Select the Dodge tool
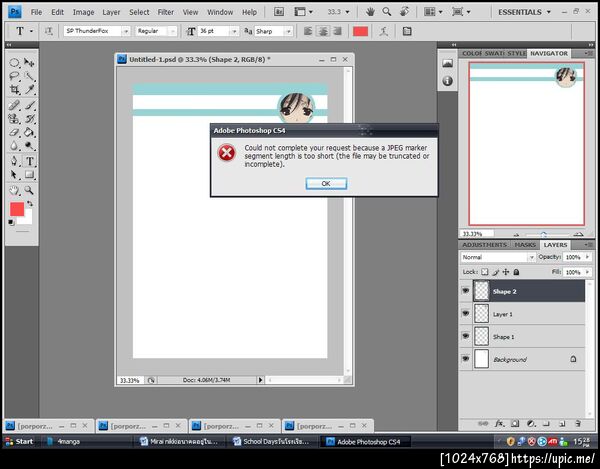The height and width of the screenshot is (469, 600). (x=29, y=146)
